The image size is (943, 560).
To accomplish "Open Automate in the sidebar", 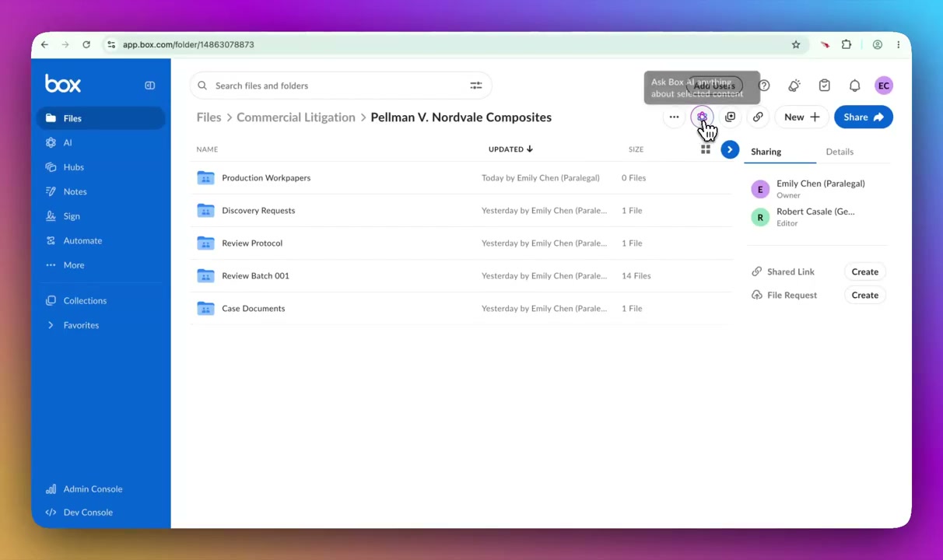I will click(82, 240).
